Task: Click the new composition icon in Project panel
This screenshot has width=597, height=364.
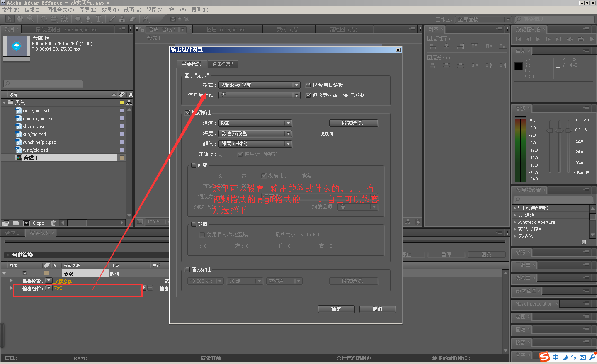Action: pyautogui.click(x=26, y=223)
